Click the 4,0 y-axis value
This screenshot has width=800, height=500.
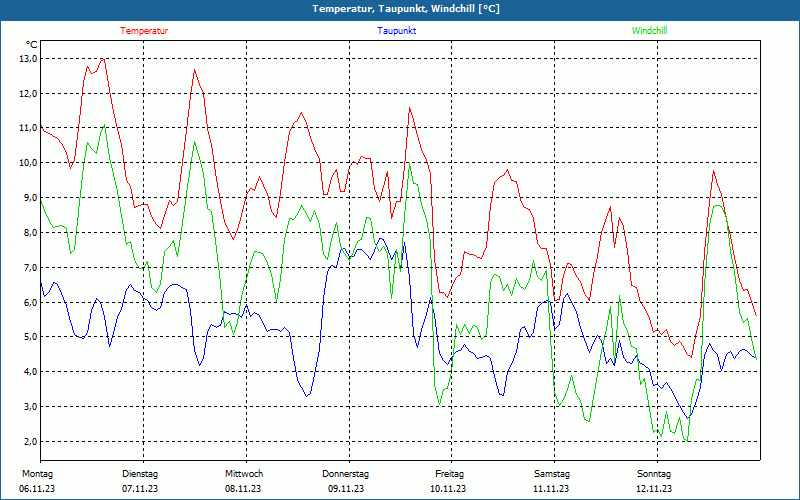coord(31,371)
